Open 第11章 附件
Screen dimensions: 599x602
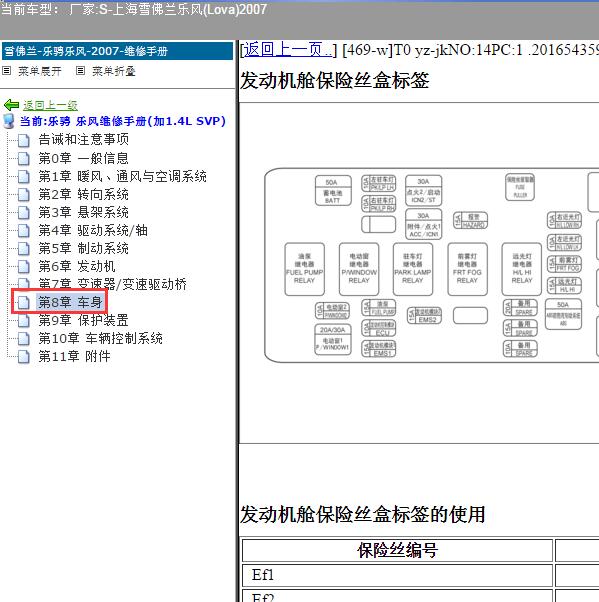[x=74, y=356]
